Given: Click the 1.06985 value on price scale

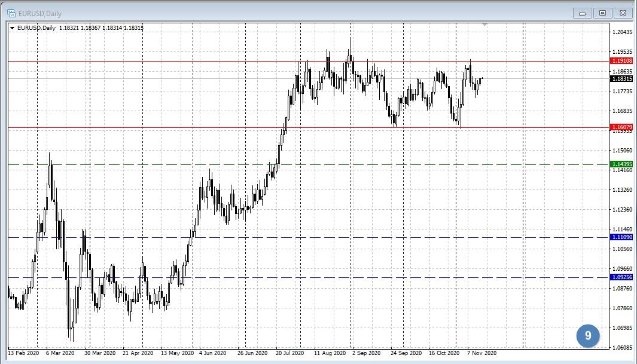Looking at the screenshot, I should [623, 328].
